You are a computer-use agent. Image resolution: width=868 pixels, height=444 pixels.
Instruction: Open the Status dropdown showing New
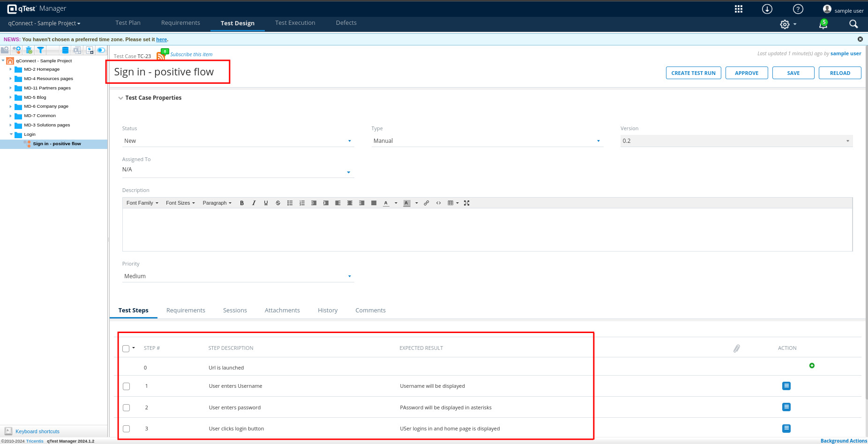(237, 141)
